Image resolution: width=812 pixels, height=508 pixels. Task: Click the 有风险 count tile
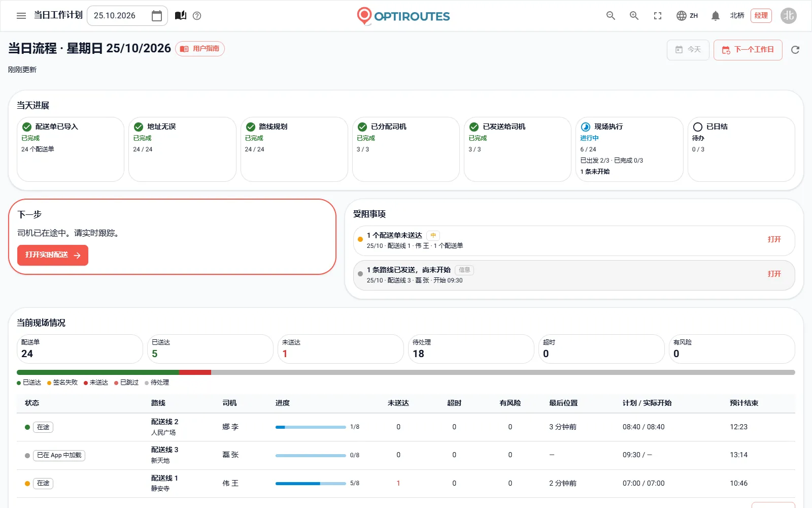(732, 349)
